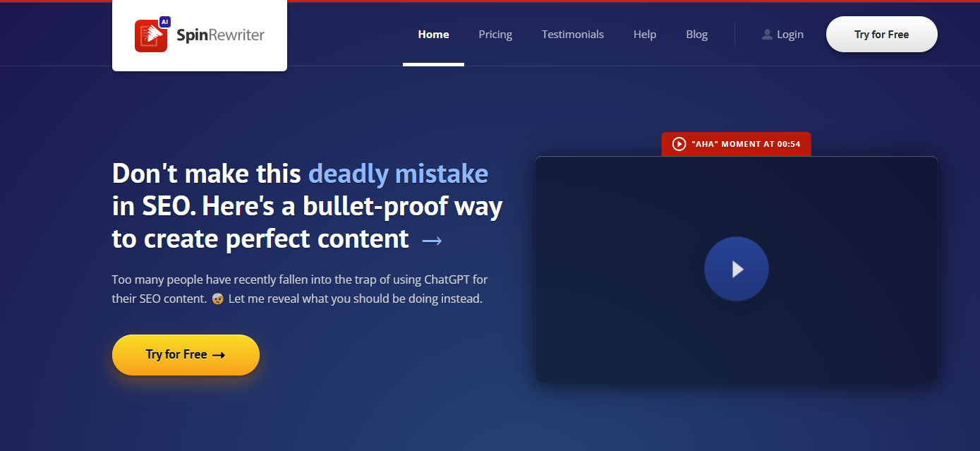Select Help in the navigation bar
The image size is (980, 451).
click(645, 34)
